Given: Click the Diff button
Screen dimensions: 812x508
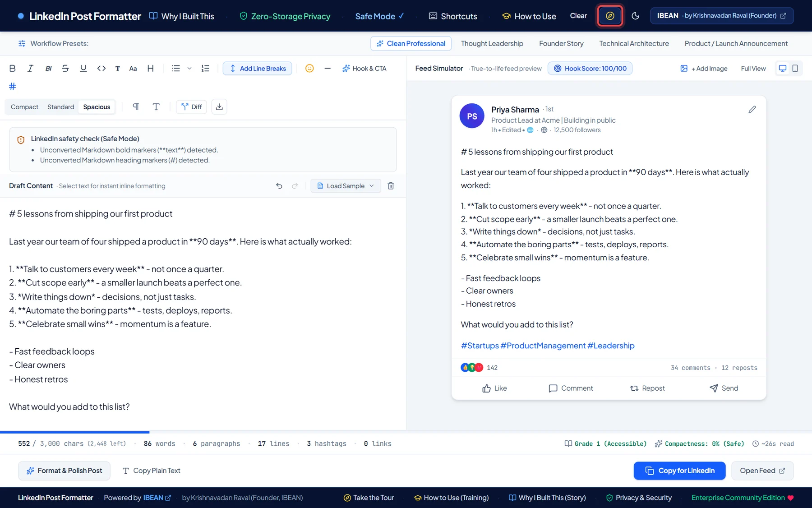Looking at the screenshot, I should (191, 107).
